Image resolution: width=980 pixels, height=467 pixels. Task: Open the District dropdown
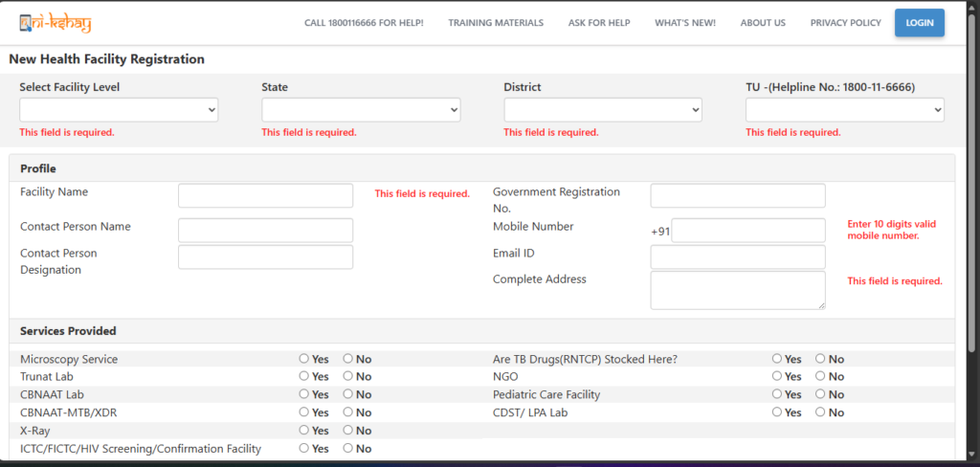(603, 110)
